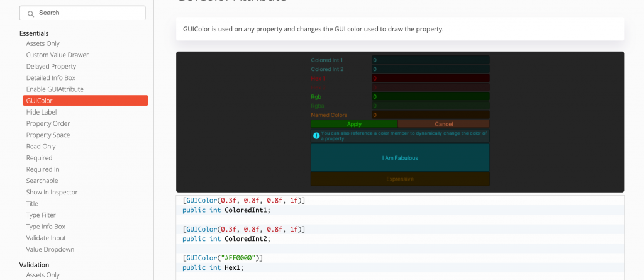Navigate to Property Space
This screenshot has width=644, height=280.
point(48,135)
